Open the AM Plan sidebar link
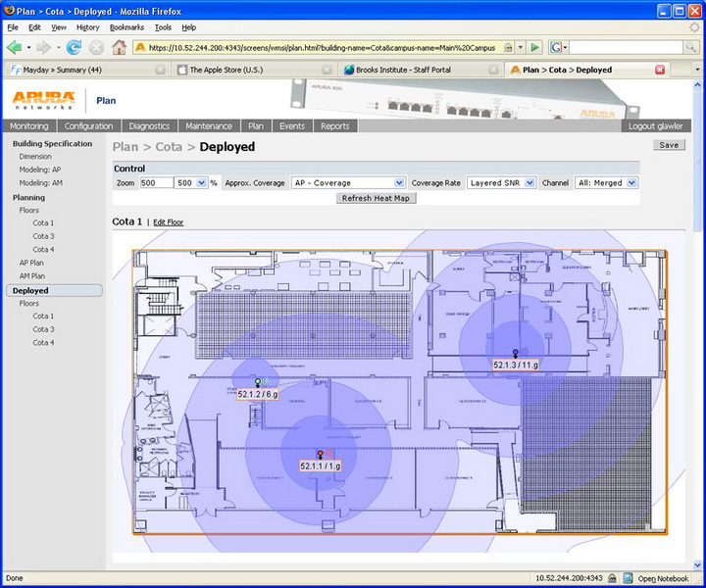The image size is (706, 588). [x=32, y=275]
